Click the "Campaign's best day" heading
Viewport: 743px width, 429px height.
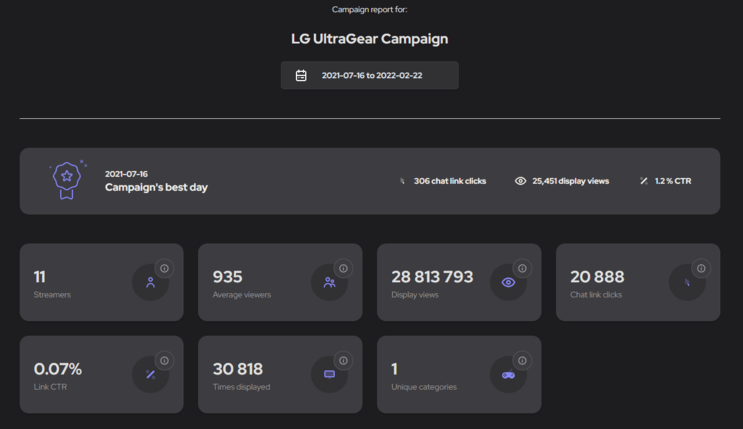pyautogui.click(x=156, y=187)
